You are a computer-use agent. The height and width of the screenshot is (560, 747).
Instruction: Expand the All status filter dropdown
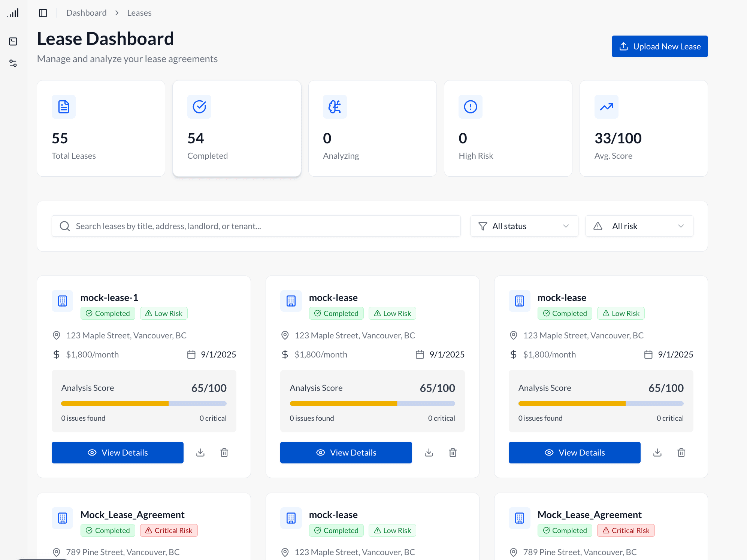[524, 226]
